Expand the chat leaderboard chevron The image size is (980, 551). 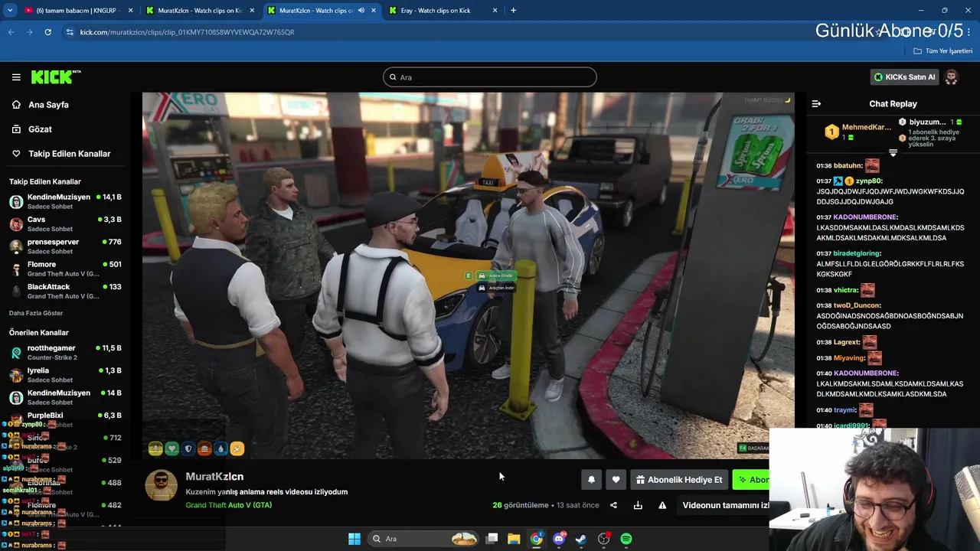893,153
